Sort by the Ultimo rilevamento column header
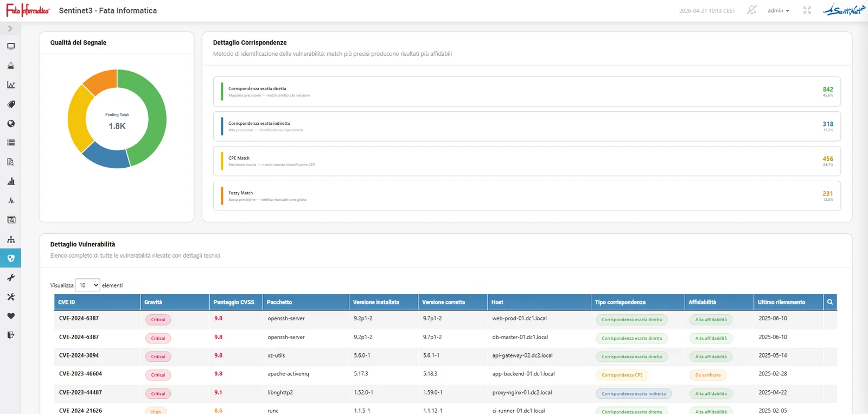868x414 pixels. 788,302
